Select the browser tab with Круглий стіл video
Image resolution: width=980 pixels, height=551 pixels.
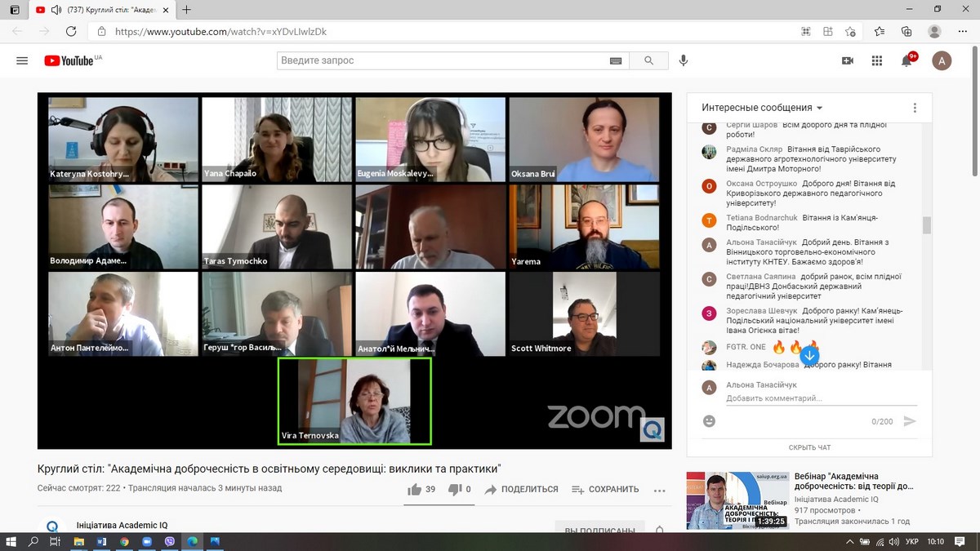click(102, 10)
